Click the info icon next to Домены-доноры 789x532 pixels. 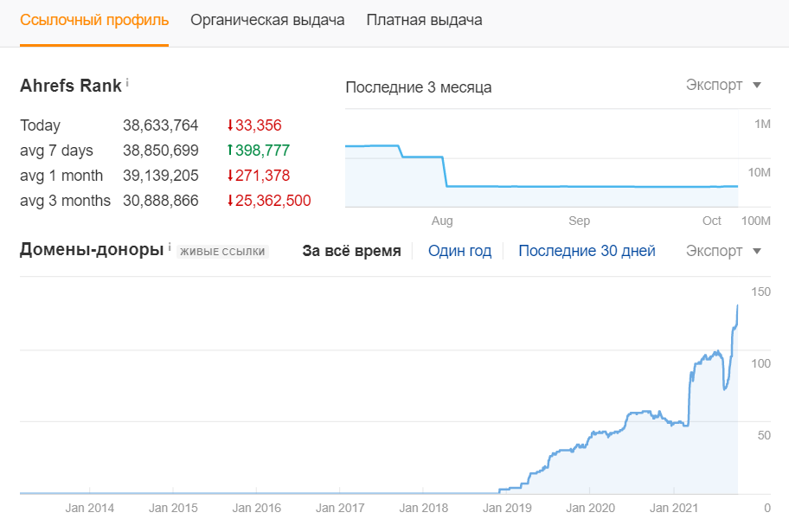(170, 247)
